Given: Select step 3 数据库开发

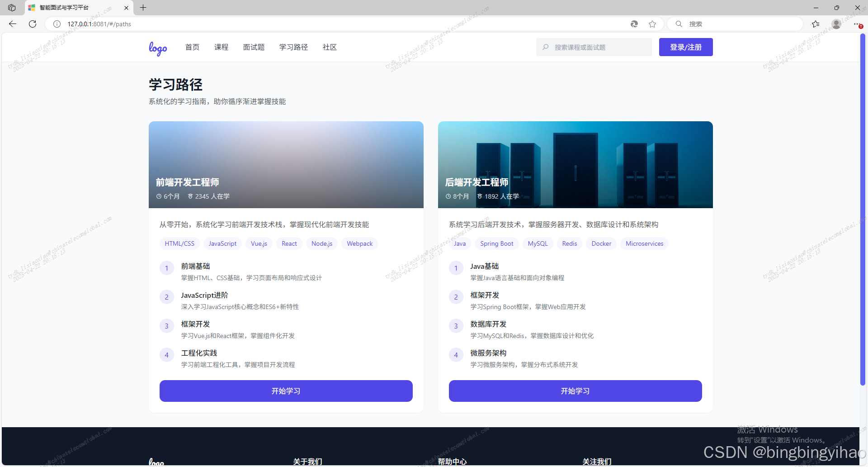Looking at the screenshot, I should point(576,329).
